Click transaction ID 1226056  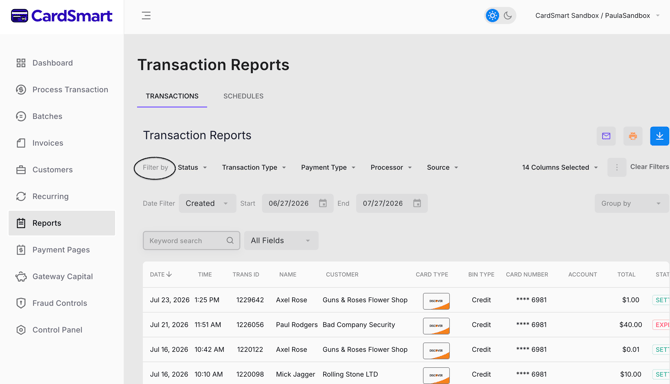point(250,325)
